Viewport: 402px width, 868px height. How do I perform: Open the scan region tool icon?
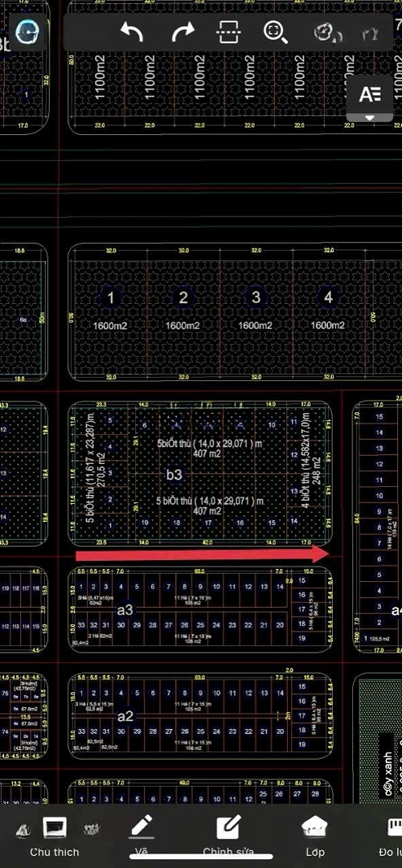228,32
